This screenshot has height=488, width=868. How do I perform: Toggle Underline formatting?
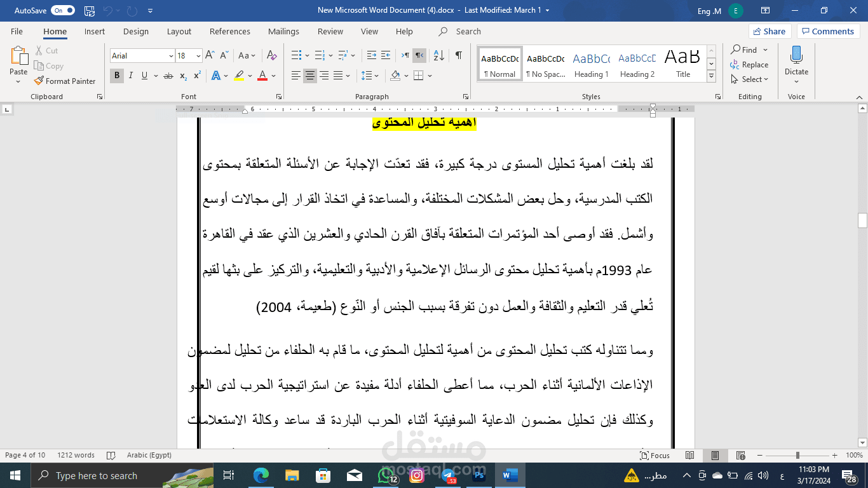coord(144,76)
